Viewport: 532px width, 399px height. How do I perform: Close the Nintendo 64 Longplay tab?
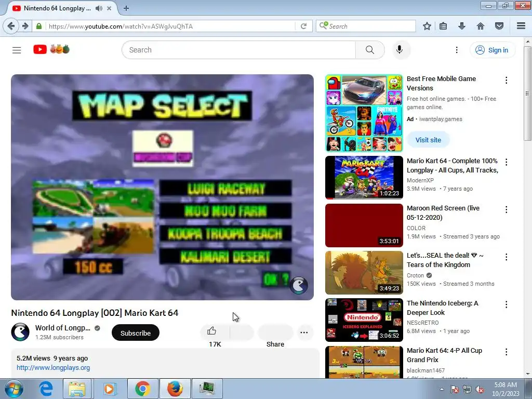109,8
